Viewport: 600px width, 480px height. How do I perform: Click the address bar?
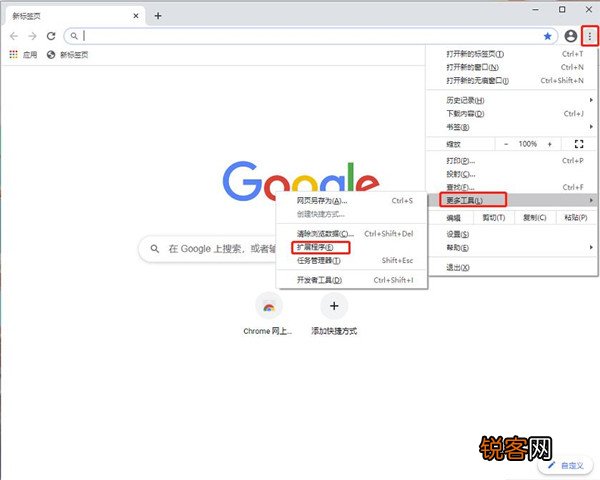point(310,36)
